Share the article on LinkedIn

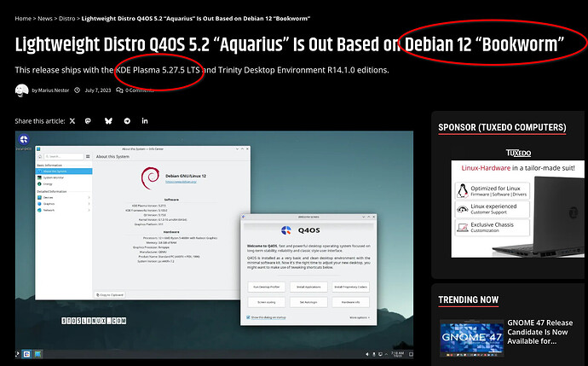145,120
